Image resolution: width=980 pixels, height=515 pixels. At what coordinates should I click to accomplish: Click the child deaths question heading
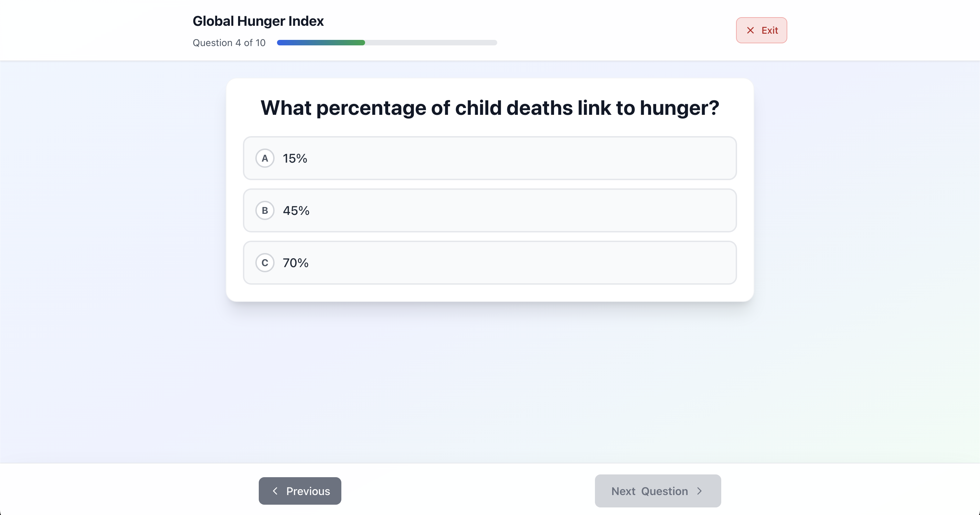point(490,108)
